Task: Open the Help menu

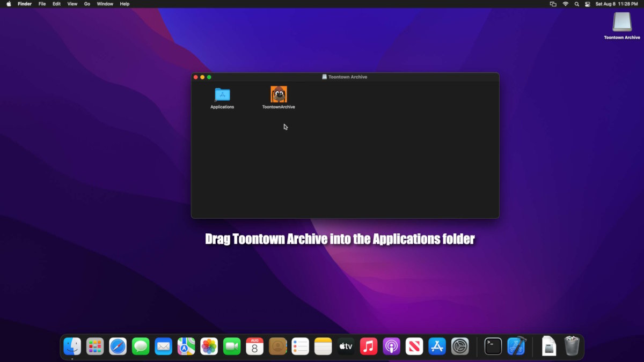Action: [x=125, y=4]
